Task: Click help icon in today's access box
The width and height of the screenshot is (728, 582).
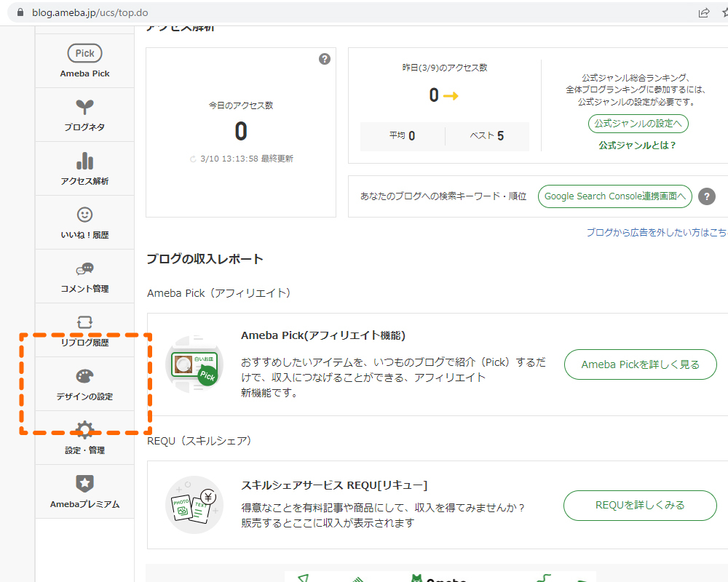Action: click(325, 59)
